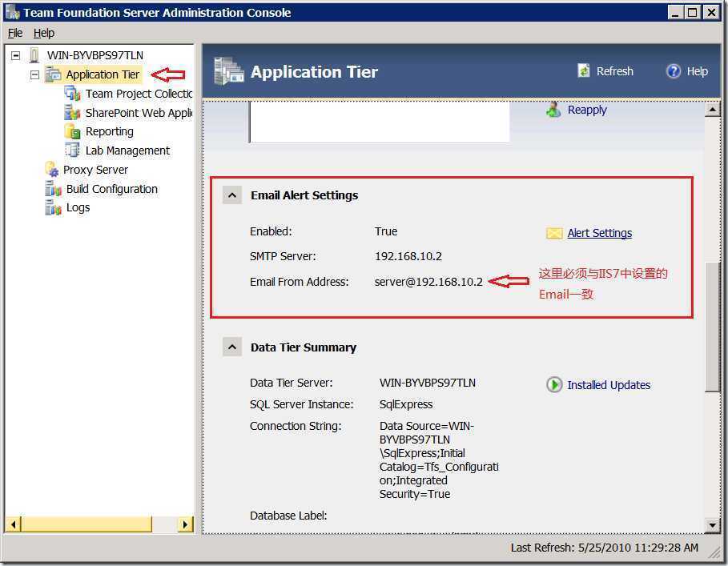This screenshot has height=566, width=728.
Task: Collapse the Email Alert Settings section
Action: pyautogui.click(x=232, y=195)
